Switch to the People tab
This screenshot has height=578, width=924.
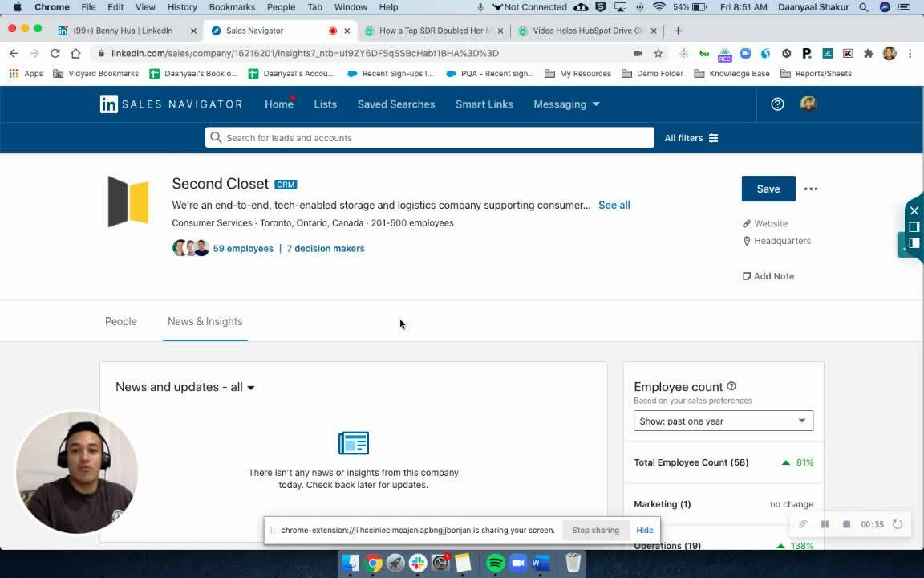(x=121, y=321)
